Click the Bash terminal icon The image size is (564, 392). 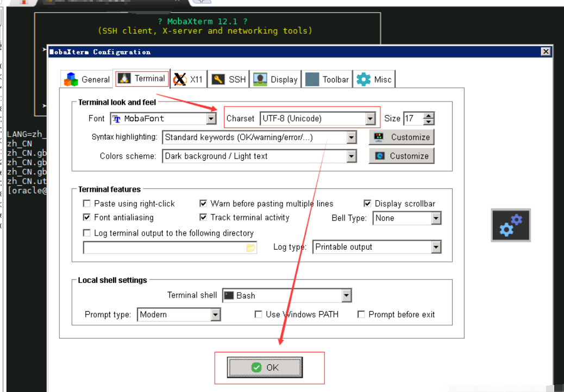(x=229, y=295)
